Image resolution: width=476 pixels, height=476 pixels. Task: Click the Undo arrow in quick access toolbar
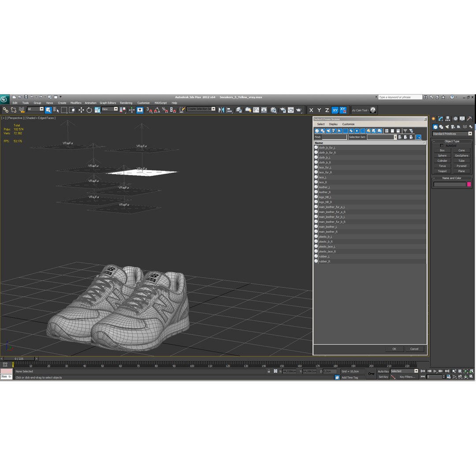[32, 97]
